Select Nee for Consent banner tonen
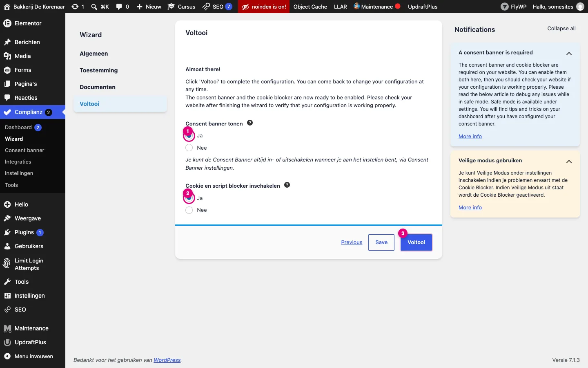The height and width of the screenshot is (368, 588). [189, 148]
